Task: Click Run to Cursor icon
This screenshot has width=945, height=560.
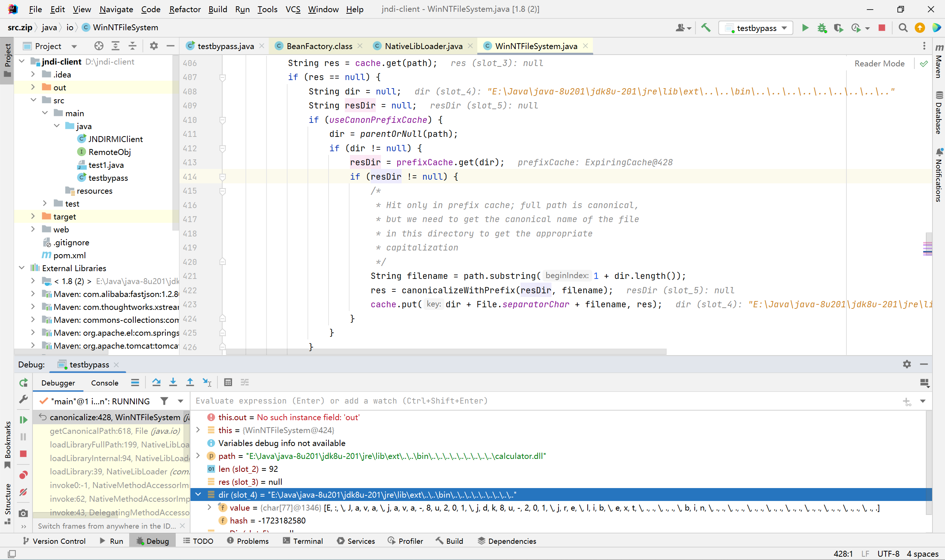Action: 207,382
